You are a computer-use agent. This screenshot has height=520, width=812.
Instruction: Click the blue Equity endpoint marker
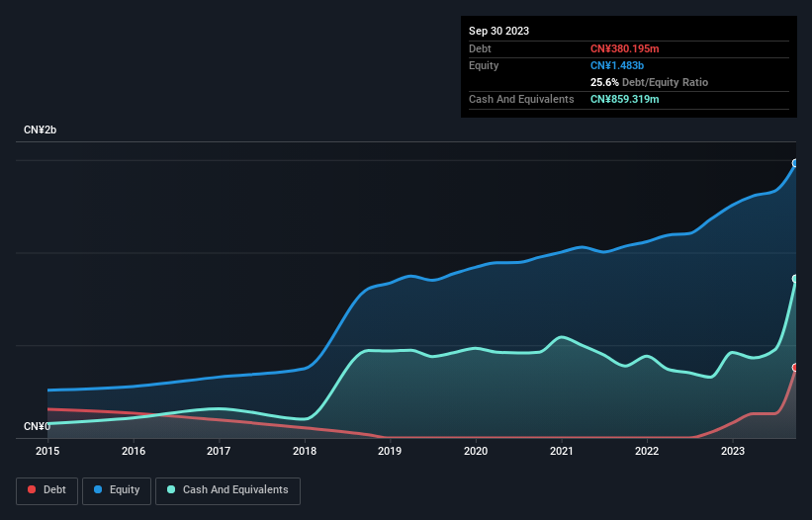(x=795, y=163)
